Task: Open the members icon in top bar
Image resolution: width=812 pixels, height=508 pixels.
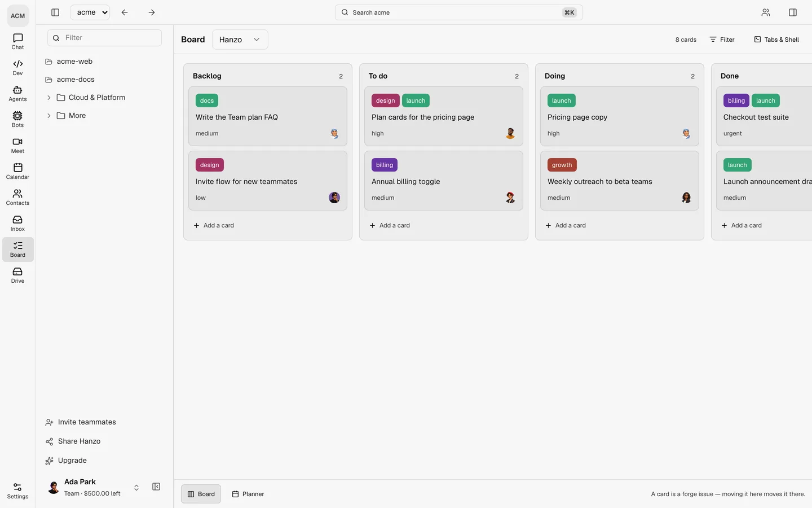Action: 766,12
